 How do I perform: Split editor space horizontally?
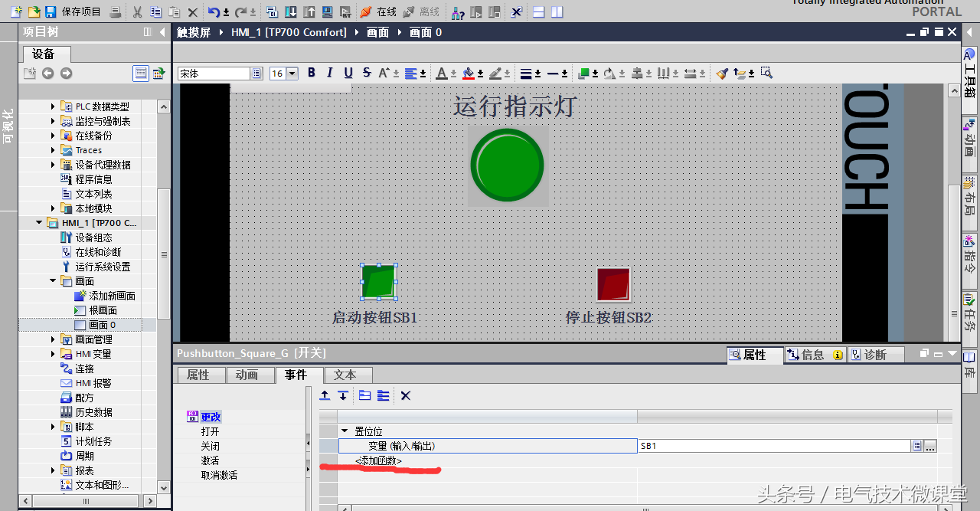(539, 11)
